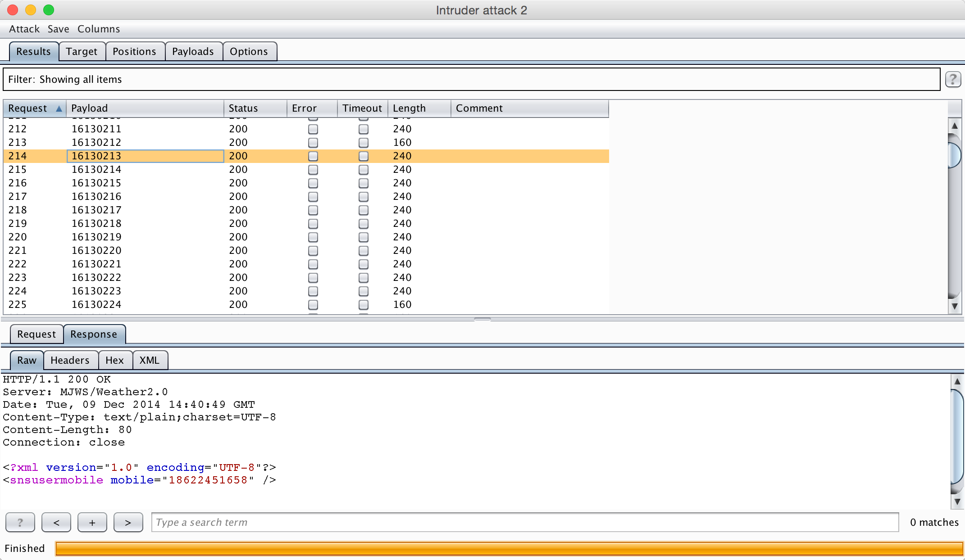
Task: Click the 0 matches label
Action: pos(934,522)
